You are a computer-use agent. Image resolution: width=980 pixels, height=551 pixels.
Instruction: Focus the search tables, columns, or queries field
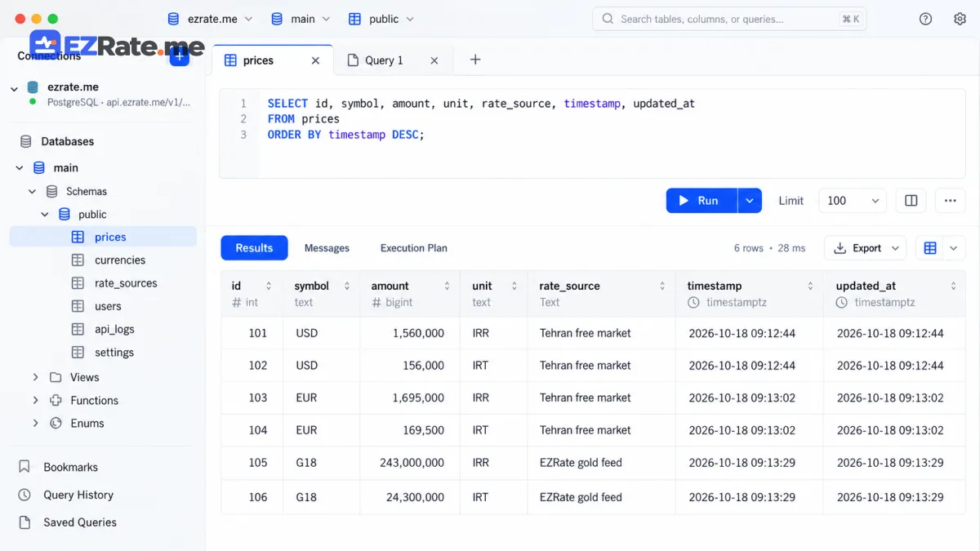[x=729, y=19]
